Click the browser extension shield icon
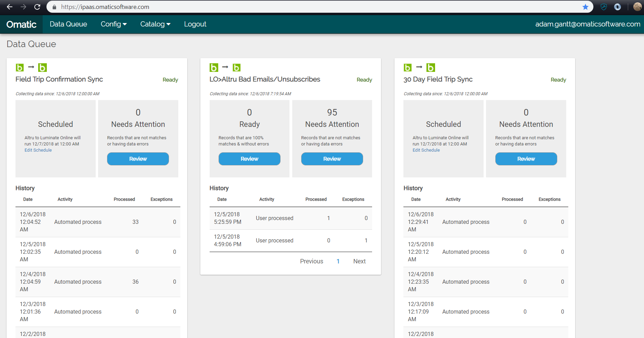Viewport: 644px width, 338px height. click(x=603, y=7)
